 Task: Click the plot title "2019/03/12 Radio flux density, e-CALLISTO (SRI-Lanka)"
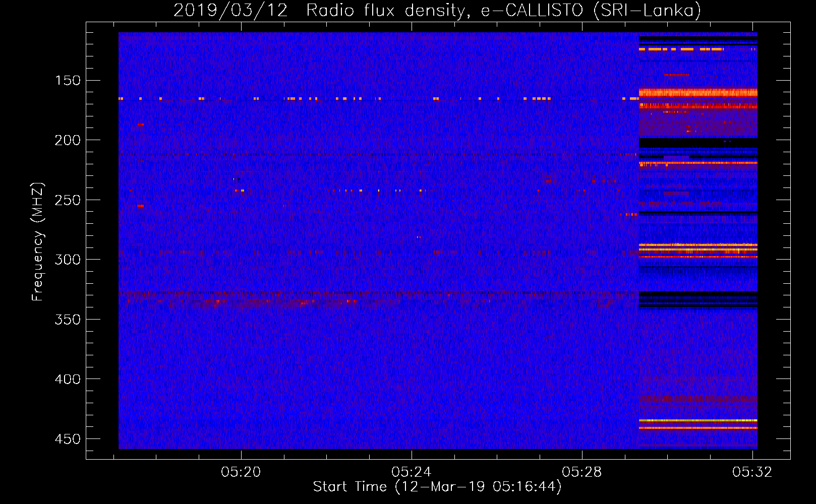tap(437, 11)
